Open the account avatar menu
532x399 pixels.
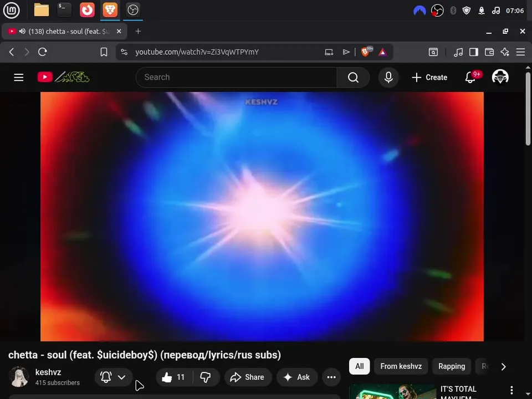(x=500, y=77)
